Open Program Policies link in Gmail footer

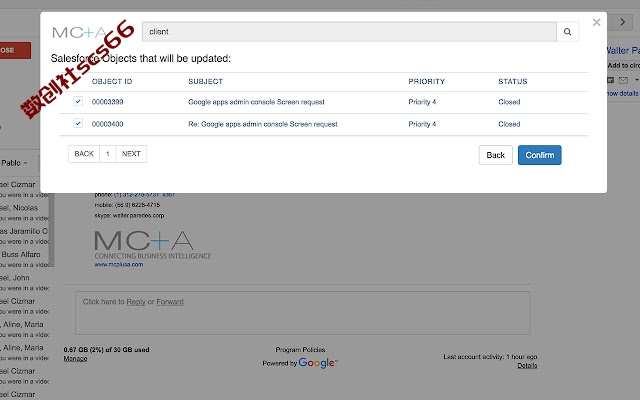point(300,350)
